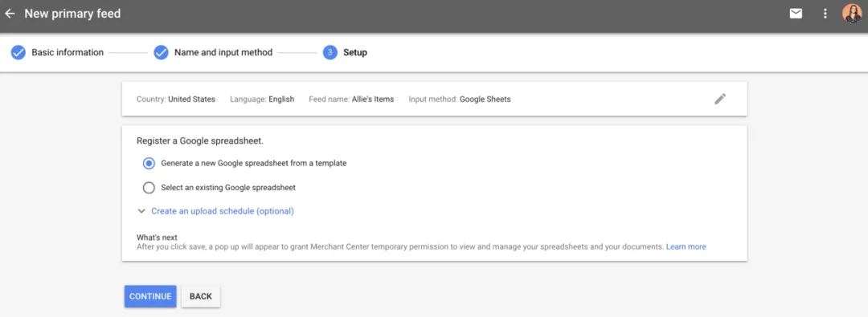Viewport: 868px width, 317px height.
Task: Click the BACK button
Action: click(x=201, y=296)
